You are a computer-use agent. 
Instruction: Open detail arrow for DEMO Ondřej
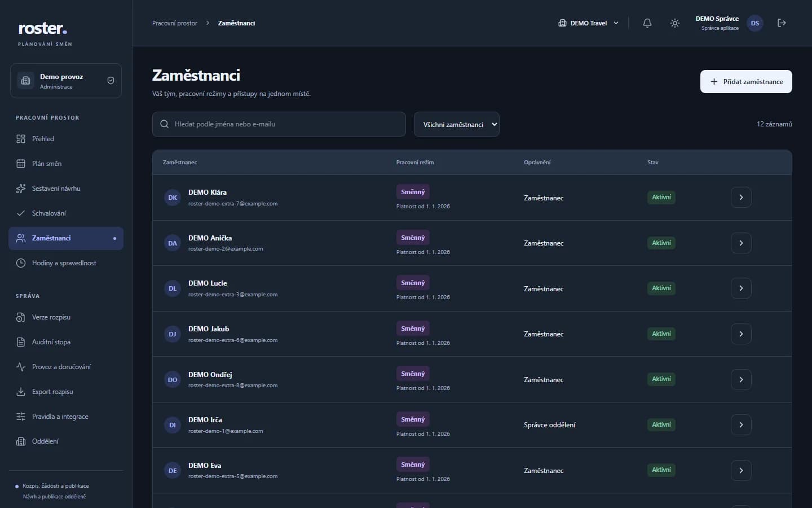[x=741, y=380]
